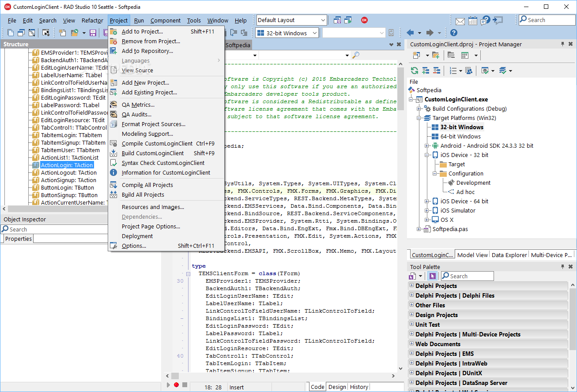
Task: Expand the iOS Simulator tree node
Action: tap(427, 210)
